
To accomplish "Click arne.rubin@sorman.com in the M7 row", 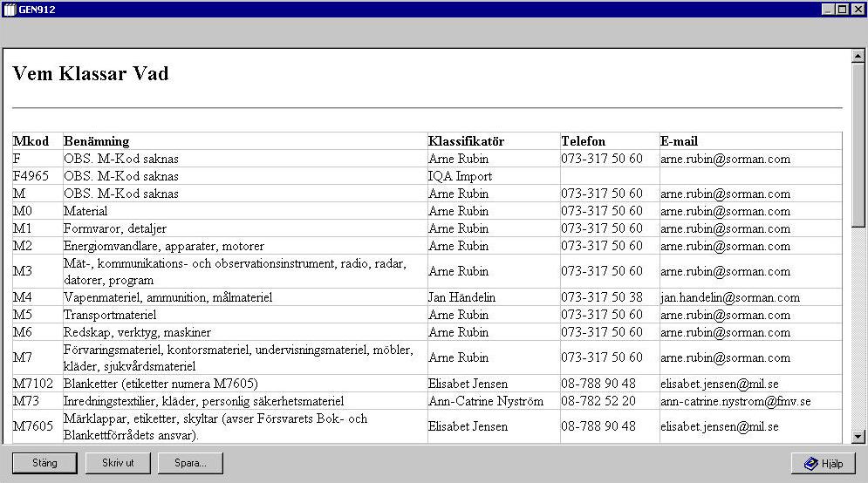I will 725,357.
